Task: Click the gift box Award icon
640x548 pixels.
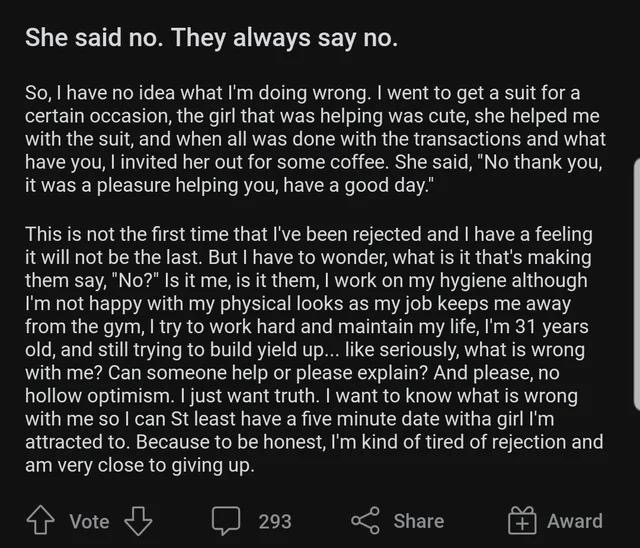Action: (522, 520)
